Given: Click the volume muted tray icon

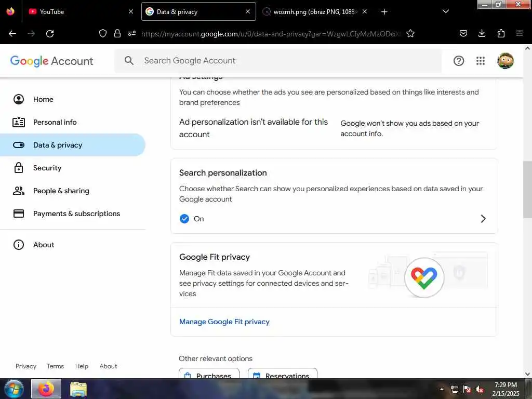Looking at the screenshot, I should 480,389.
